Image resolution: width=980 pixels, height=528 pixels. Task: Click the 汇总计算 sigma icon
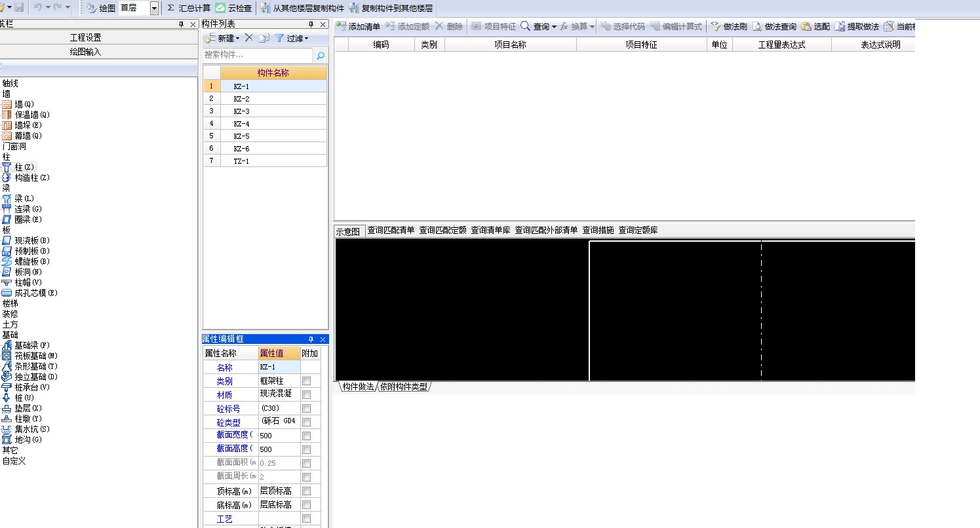click(x=170, y=8)
